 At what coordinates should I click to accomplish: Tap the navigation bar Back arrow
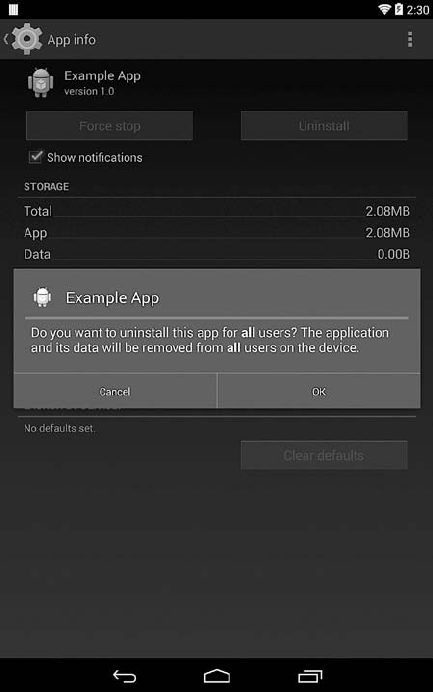(124, 676)
